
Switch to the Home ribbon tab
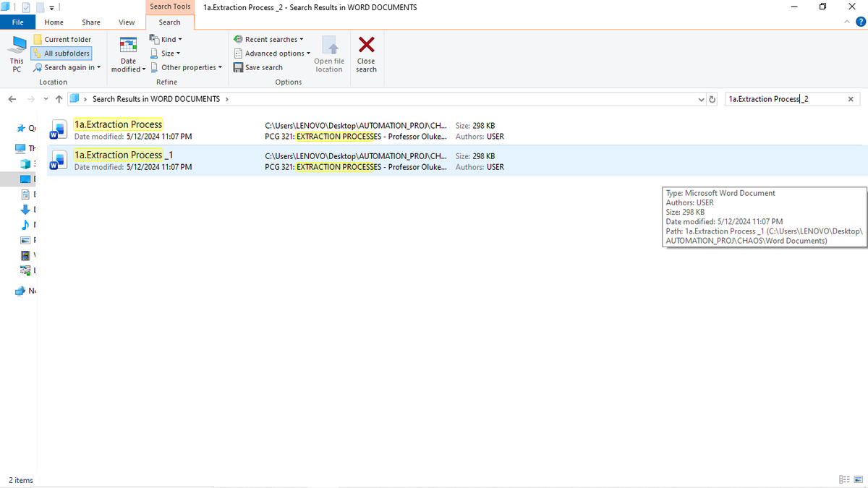54,22
